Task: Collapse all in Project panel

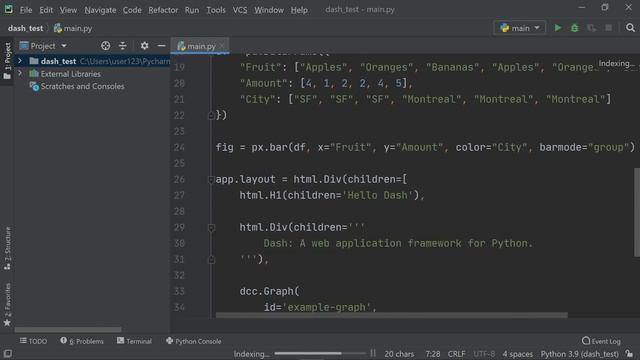Action: tap(122, 46)
